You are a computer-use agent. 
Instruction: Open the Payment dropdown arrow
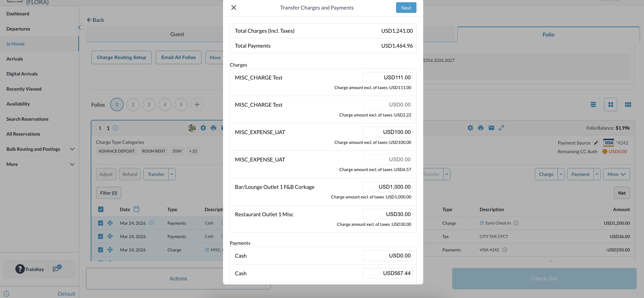(597, 174)
